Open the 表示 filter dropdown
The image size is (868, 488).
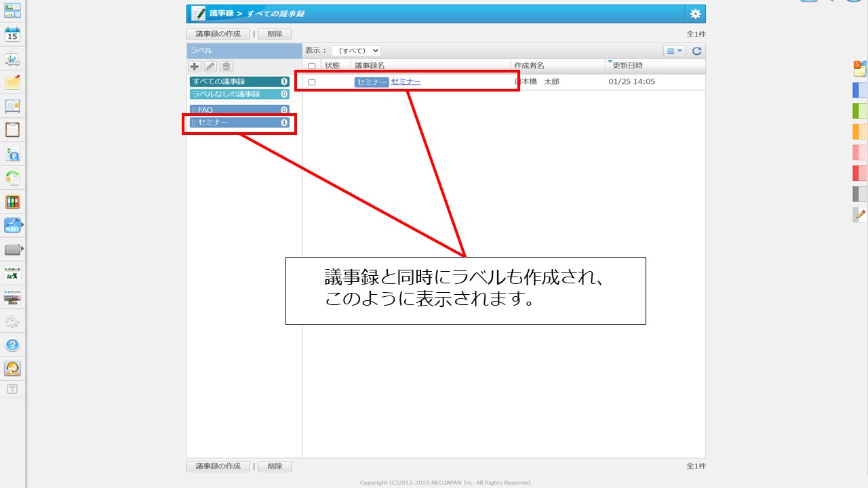point(356,50)
